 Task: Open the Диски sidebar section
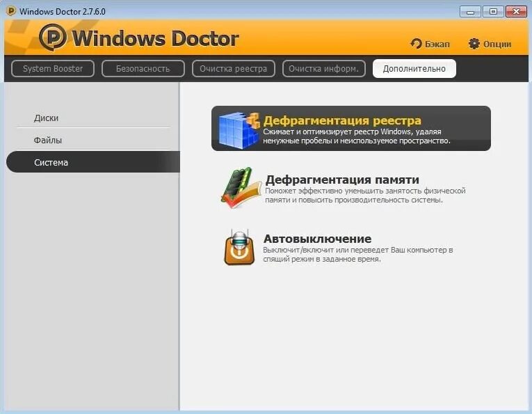(x=93, y=118)
